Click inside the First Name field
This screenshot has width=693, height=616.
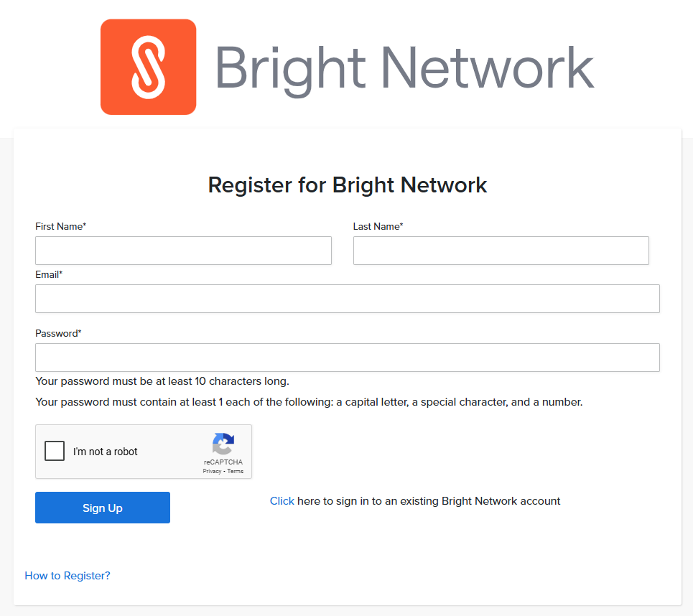(183, 251)
